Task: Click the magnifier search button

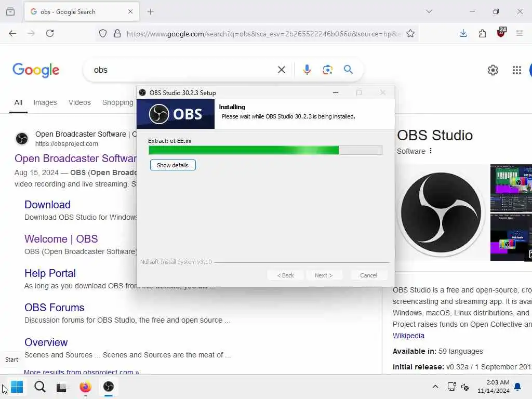Action: 349,70
